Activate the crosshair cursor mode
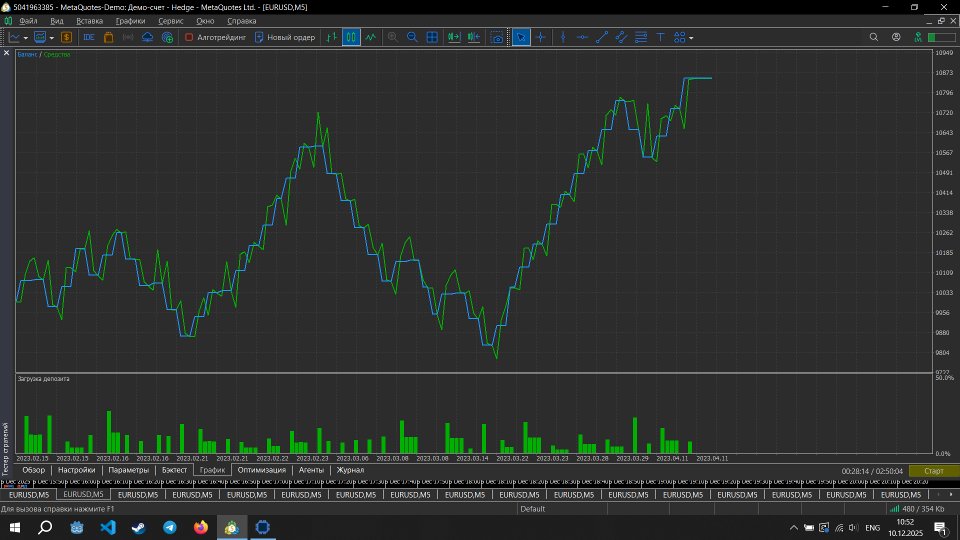Screen dimensions: 960x540 click(540, 37)
